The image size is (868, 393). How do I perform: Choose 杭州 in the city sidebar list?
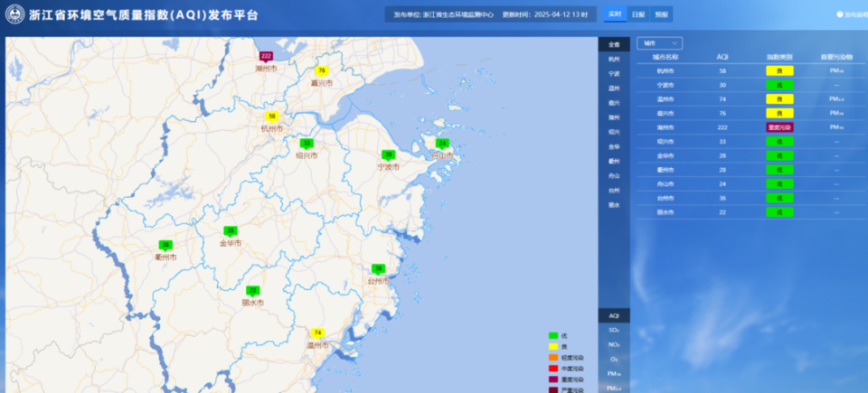(614, 59)
